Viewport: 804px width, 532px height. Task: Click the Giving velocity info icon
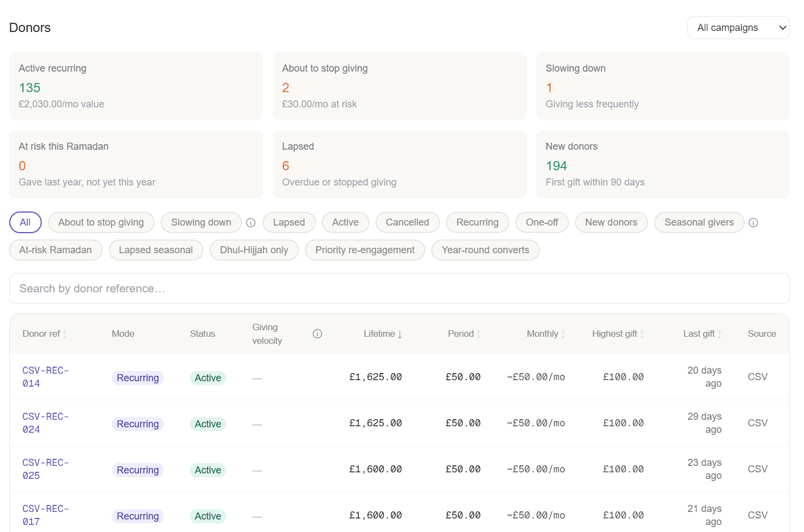pos(318,334)
